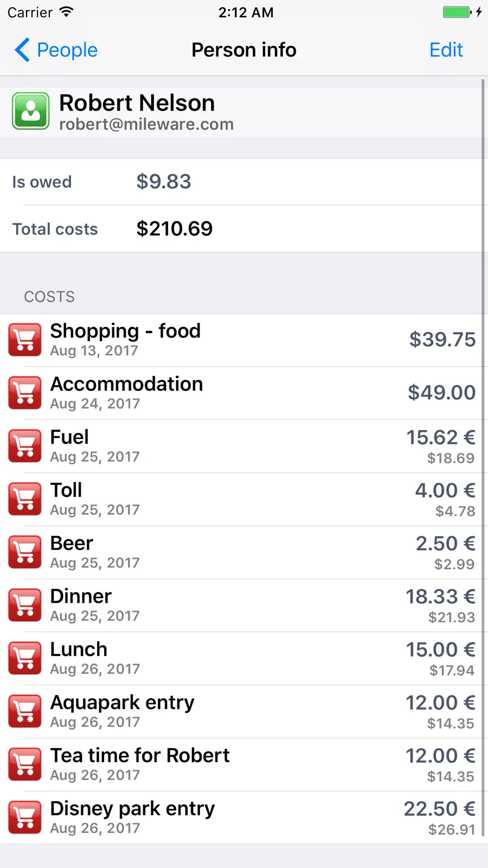Select the Tea time for Robert cost
The image size is (488, 868).
[x=244, y=765]
